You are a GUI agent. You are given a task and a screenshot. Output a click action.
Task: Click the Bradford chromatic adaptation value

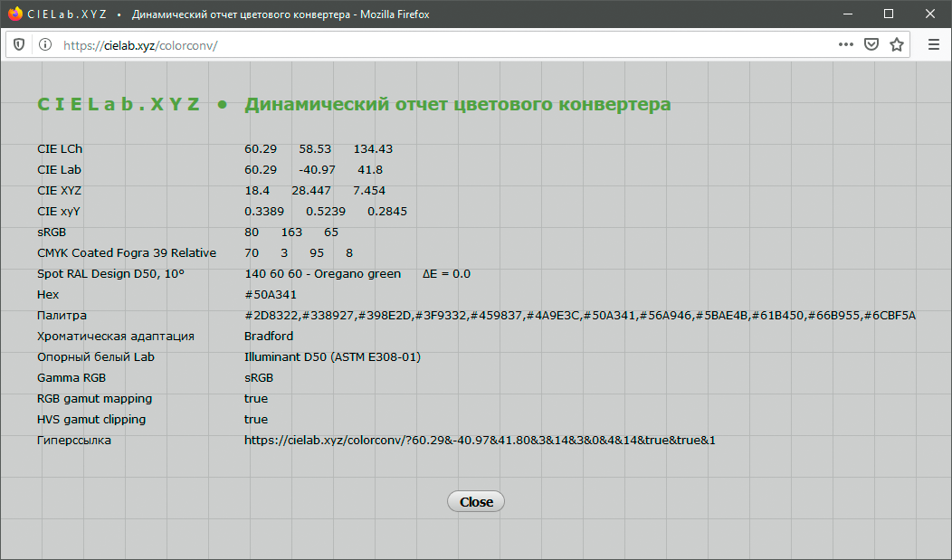(x=269, y=337)
